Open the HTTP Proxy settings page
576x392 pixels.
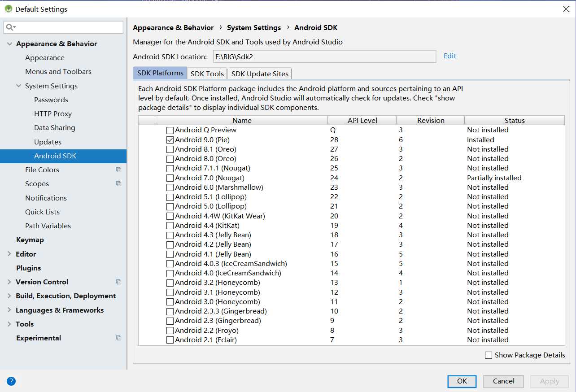point(53,113)
